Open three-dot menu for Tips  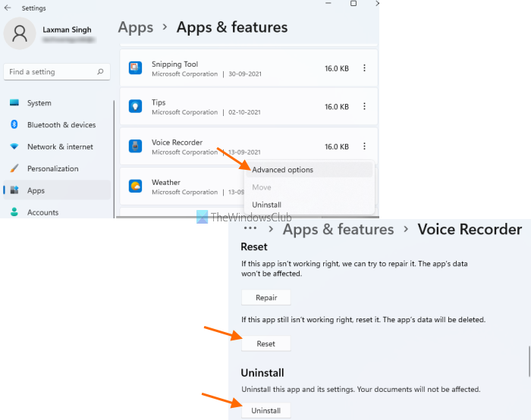click(x=364, y=106)
